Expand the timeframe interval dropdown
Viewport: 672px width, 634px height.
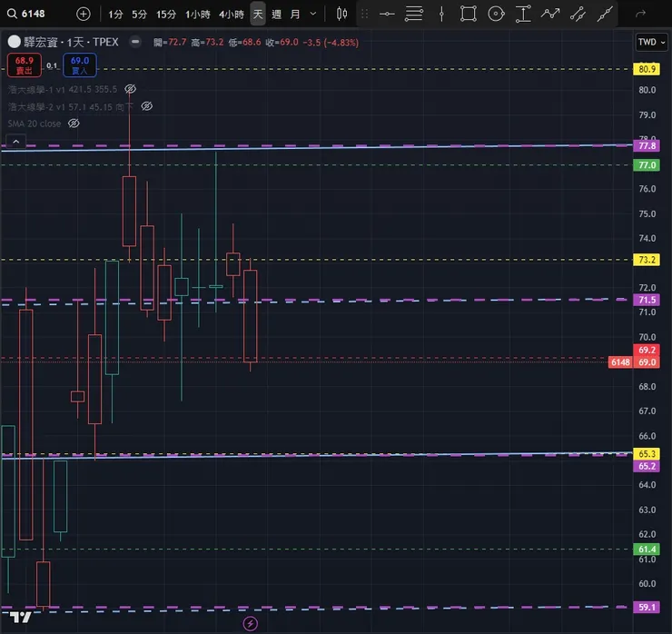click(x=313, y=15)
